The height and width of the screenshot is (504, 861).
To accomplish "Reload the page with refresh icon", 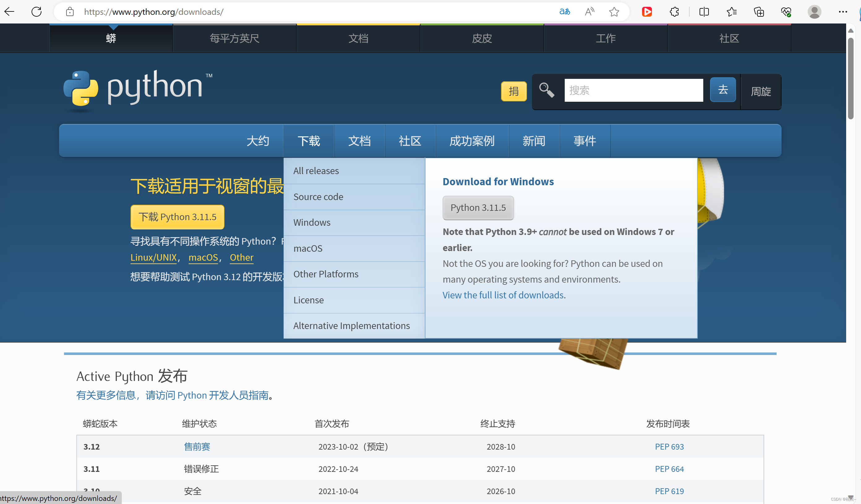I will click(x=36, y=12).
